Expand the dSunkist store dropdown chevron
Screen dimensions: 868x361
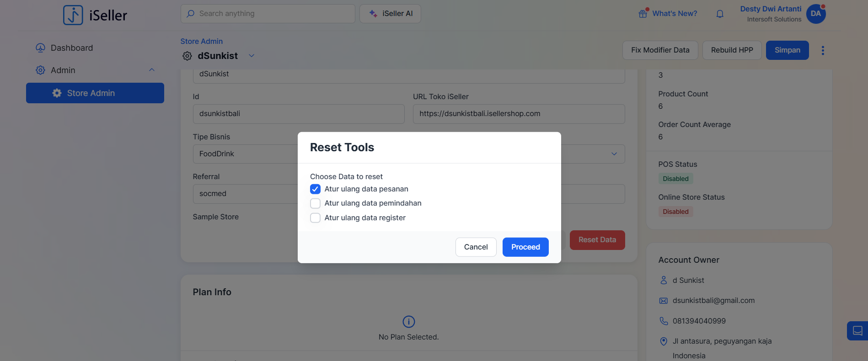[252, 56]
